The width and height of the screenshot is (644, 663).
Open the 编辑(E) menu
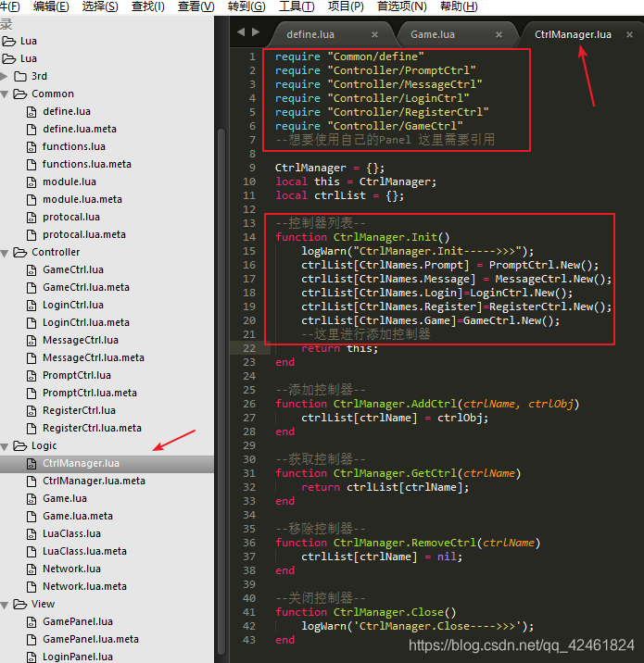click(51, 6)
